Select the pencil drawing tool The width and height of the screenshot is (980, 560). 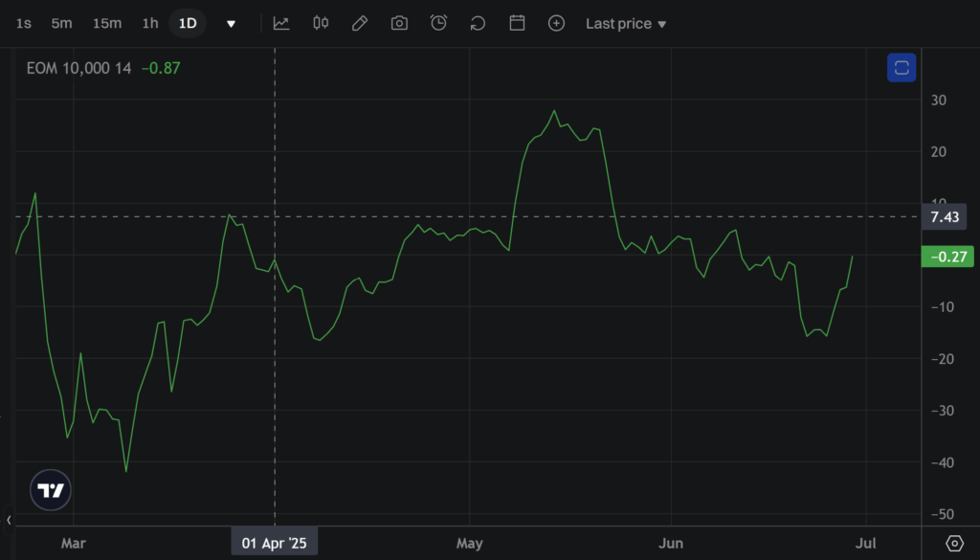tap(360, 23)
